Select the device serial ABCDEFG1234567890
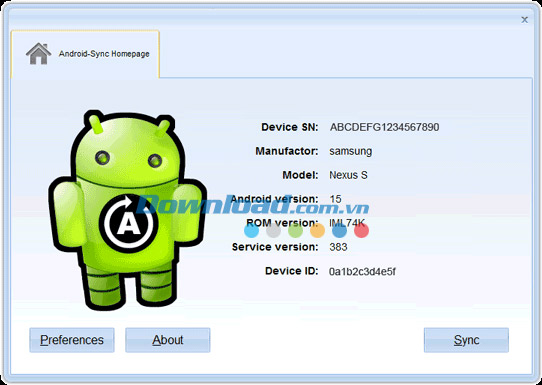Viewport: 542px width, 385px height. tap(384, 127)
